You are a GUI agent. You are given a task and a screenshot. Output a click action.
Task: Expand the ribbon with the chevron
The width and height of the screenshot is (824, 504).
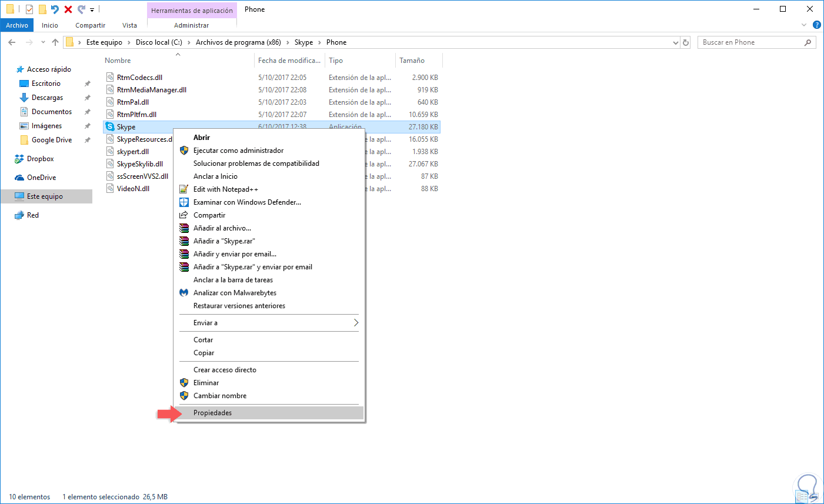pos(804,25)
